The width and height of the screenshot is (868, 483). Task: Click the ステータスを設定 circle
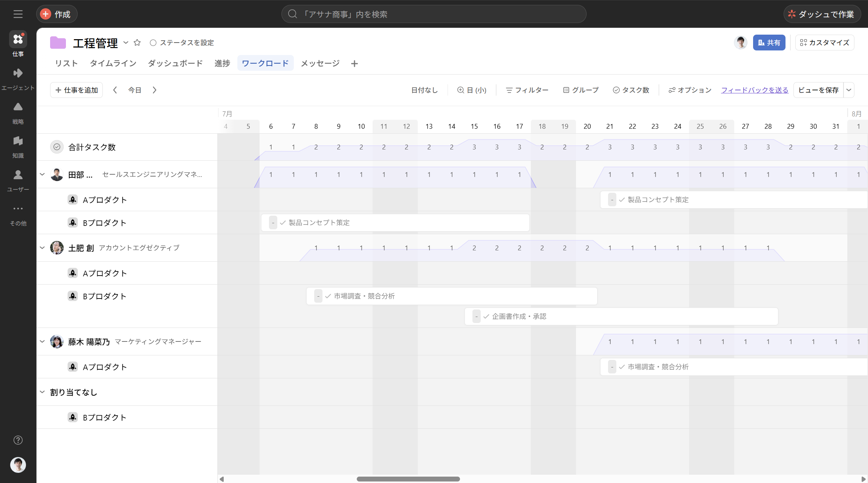[x=153, y=43]
